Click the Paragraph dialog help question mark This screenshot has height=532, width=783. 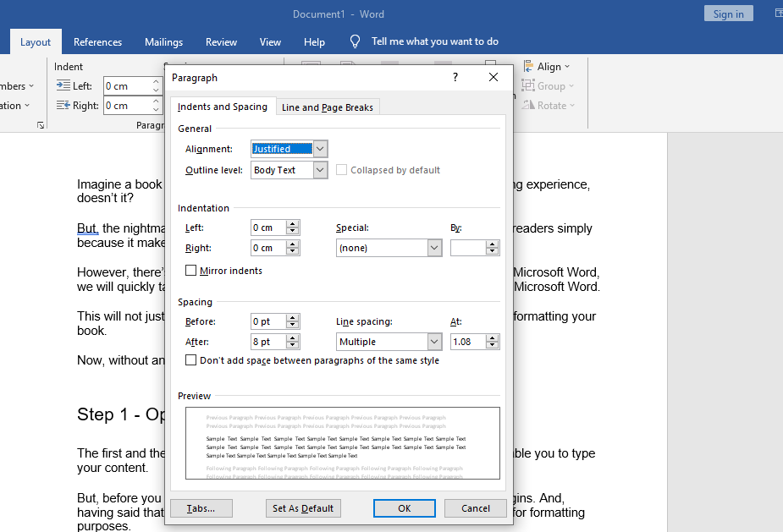pyautogui.click(x=455, y=78)
